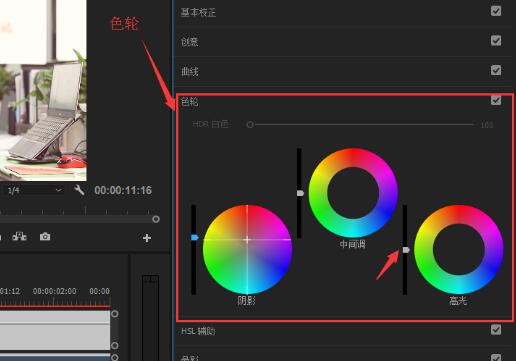Open the plus Button Editor icon
The image size is (516, 361).
tap(147, 238)
